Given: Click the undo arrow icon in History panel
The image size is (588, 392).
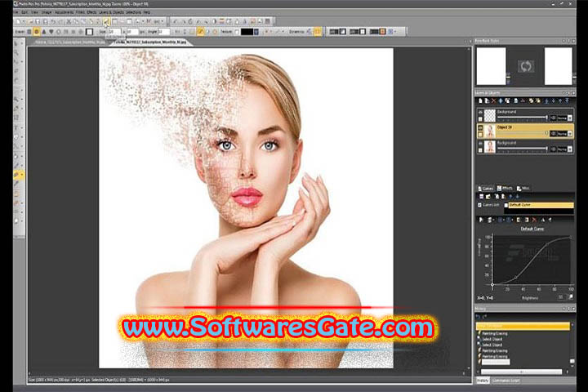Looking at the screenshot, I should (x=478, y=317).
